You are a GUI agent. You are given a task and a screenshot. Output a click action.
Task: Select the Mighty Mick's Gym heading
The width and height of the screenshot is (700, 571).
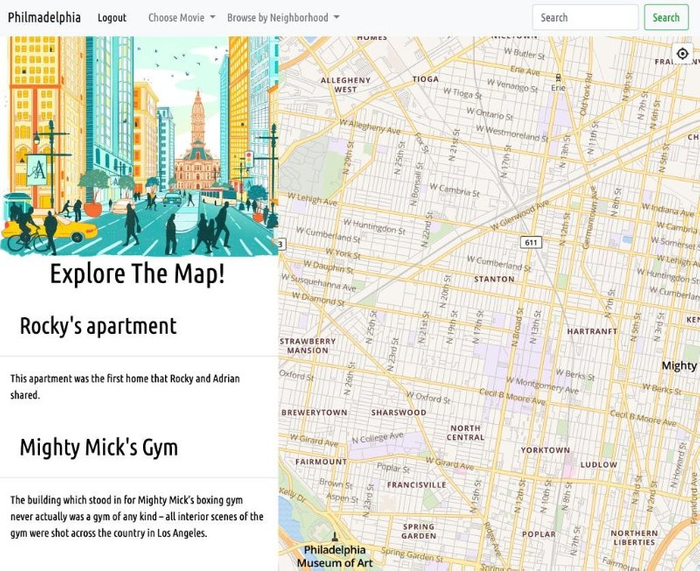(99, 447)
